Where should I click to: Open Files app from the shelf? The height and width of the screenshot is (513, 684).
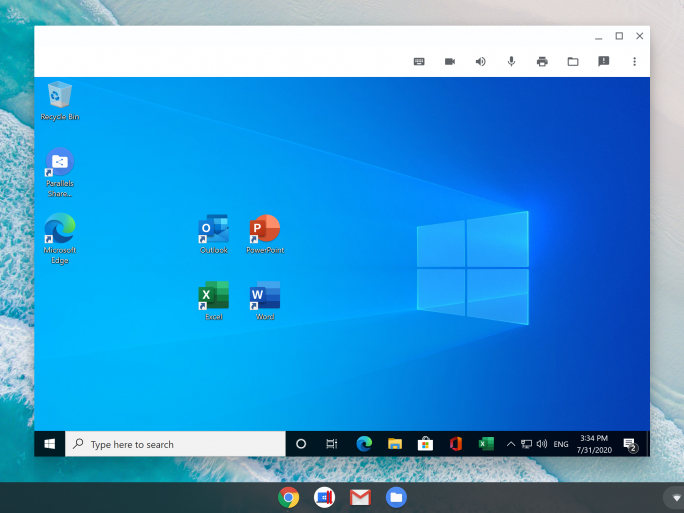click(396, 497)
